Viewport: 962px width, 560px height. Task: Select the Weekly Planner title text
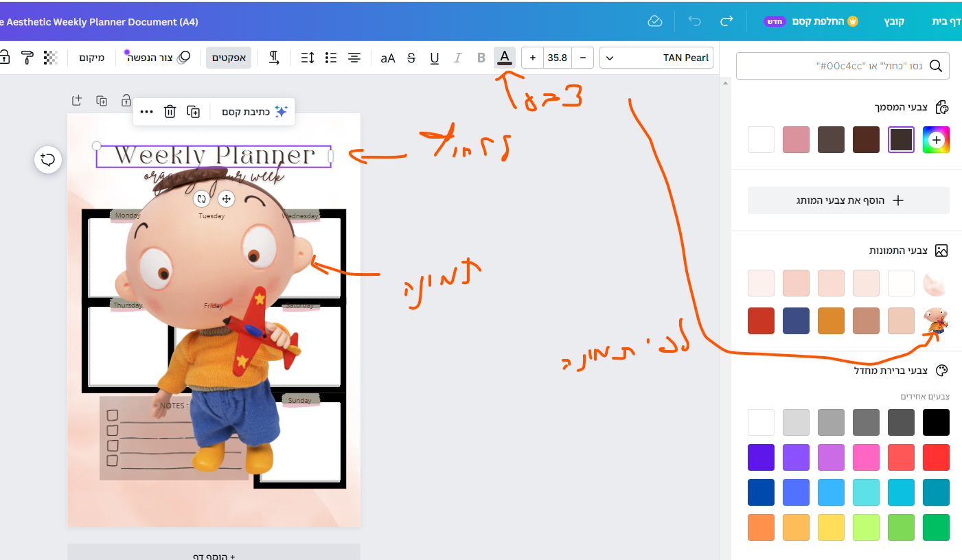click(x=214, y=156)
